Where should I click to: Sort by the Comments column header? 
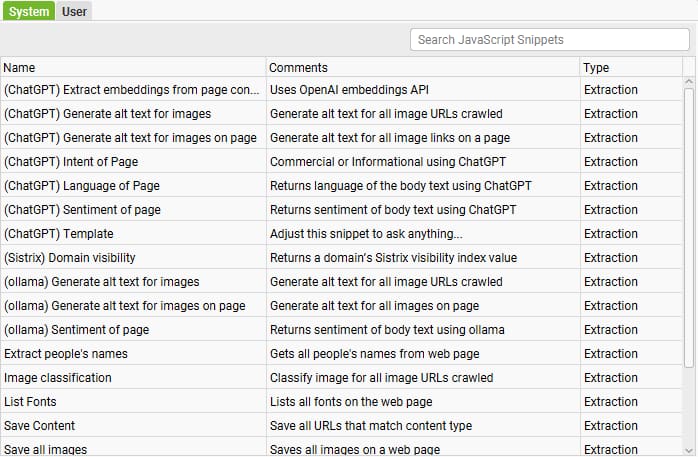[x=423, y=68]
